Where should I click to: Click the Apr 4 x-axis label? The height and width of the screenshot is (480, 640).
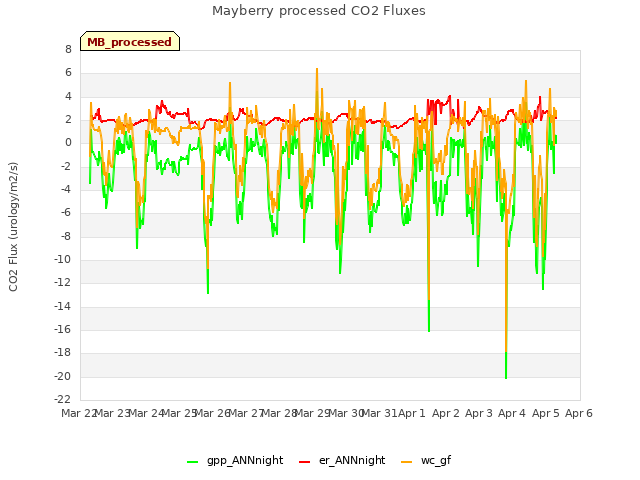(x=512, y=413)
